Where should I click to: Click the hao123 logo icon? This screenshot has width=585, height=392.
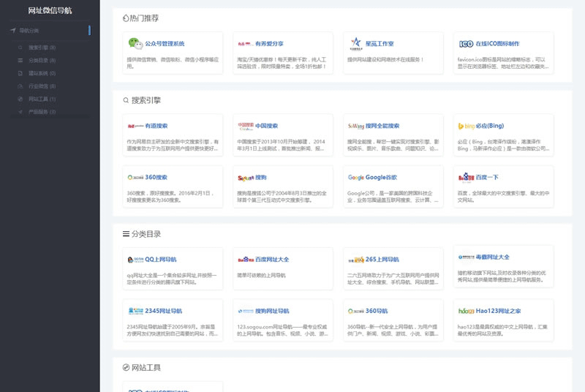[x=466, y=311]
